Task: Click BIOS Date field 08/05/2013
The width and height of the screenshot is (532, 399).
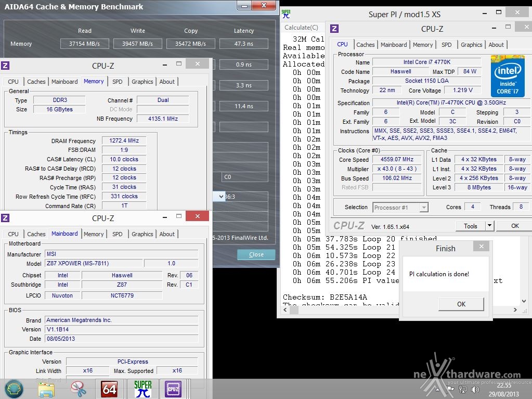Action: click(x=122, y=339)
